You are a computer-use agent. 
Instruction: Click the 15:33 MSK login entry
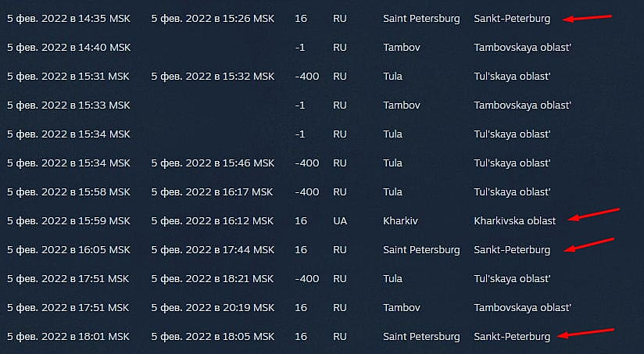[x=69, y=105]
